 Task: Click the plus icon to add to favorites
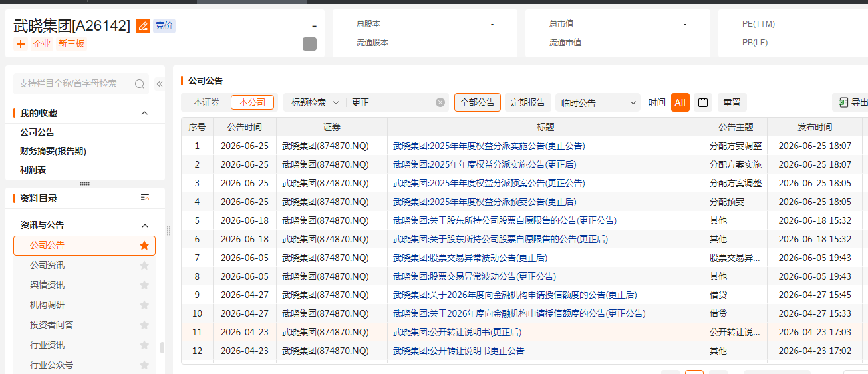21,44
